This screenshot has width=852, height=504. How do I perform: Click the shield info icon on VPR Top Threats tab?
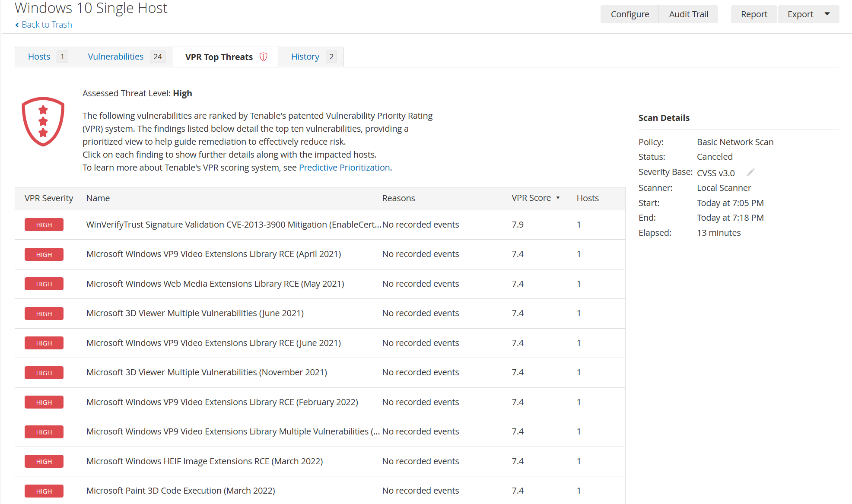click(x=263, y=57)
